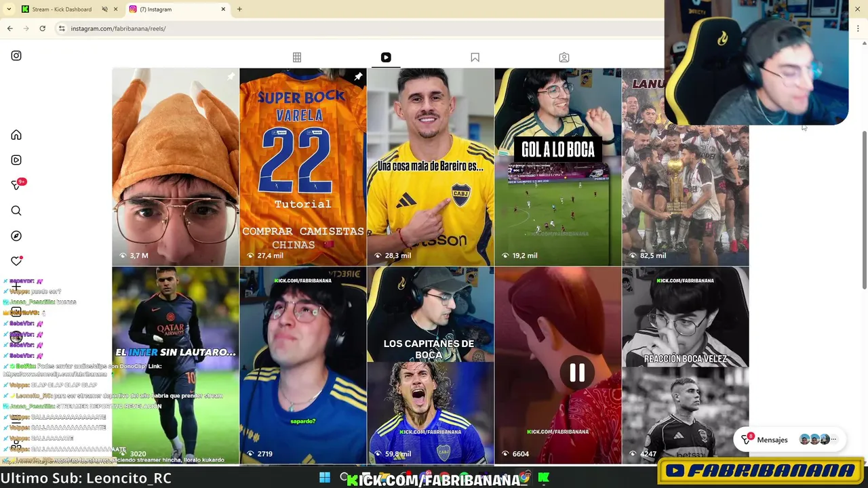This screenshot has height=488, width=868.
Task: Open LOS CAPITANES DE BOCA reel
Action: (x=431, y=365)
